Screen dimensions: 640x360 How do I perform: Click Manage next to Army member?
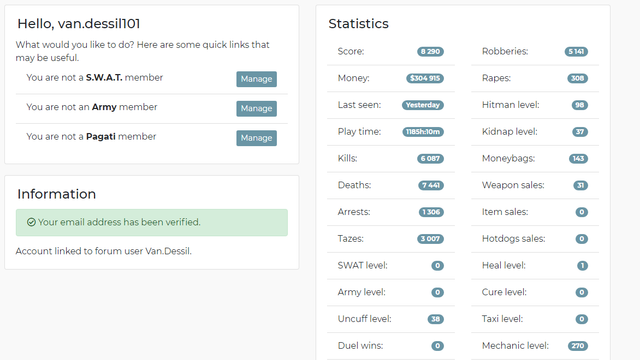pos(256,109)
